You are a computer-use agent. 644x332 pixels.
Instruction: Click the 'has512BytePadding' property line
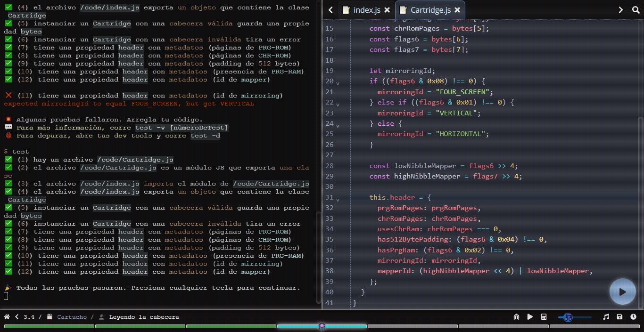[462, 239]
